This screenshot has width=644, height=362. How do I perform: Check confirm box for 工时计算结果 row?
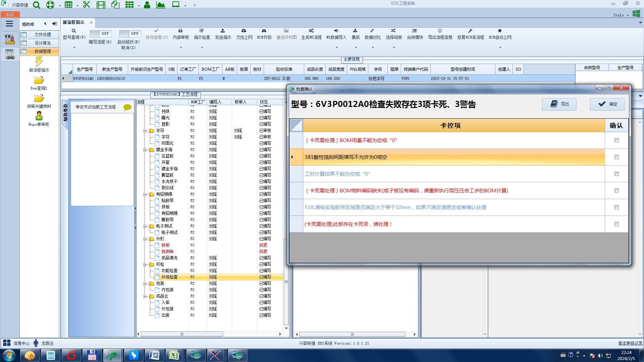[x=616, y=174]
